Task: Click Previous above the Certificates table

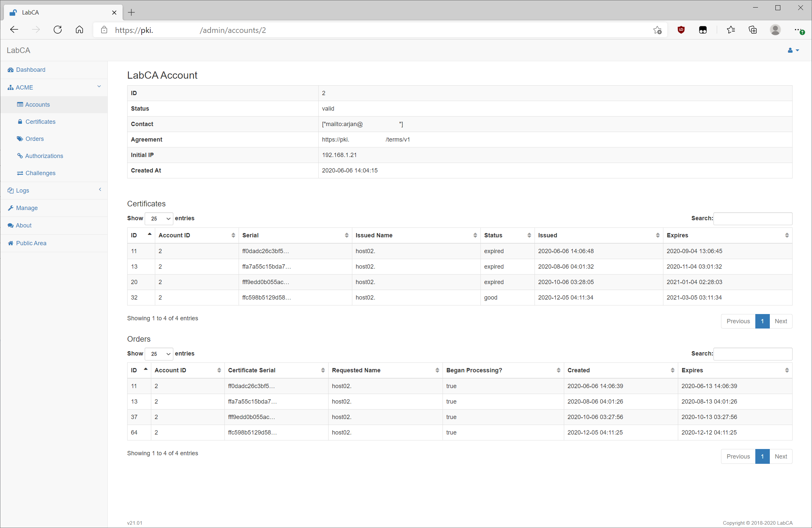Action: click(x=738, y=321)
